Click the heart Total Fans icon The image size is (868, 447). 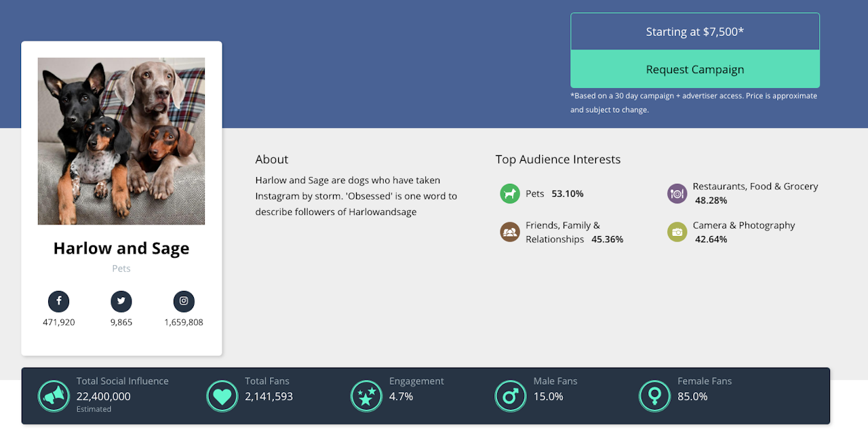pos(222,395)
